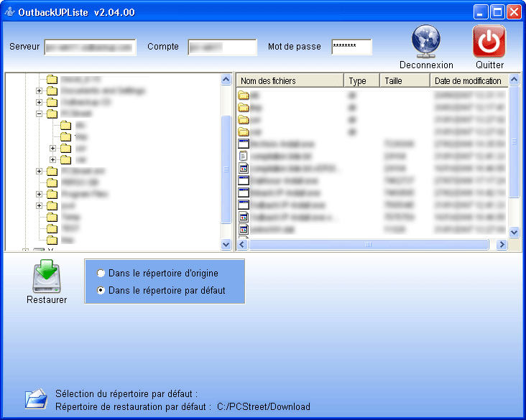Click the OutbackUPListe title bar app icon
Viewport: 526px width, 420px height.
[9, 12]
